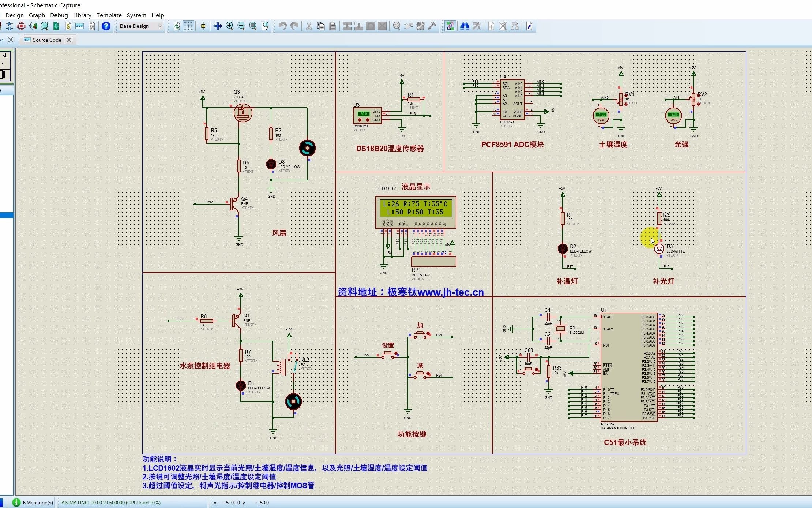The width and height of the screenshot is (812, 508).
Task: Toggle the grid display button
Action: click(x=188, y=26)
